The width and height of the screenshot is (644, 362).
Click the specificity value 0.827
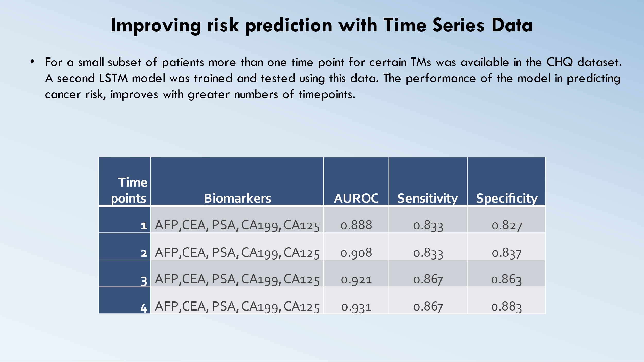[506, 225]
